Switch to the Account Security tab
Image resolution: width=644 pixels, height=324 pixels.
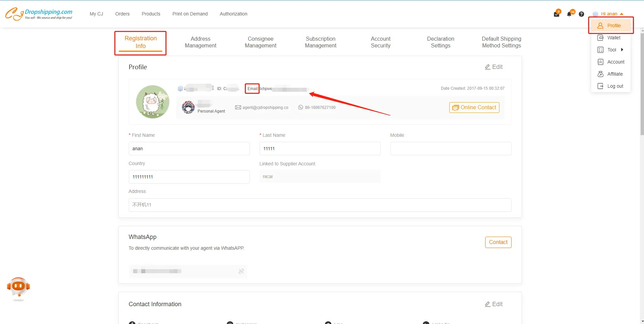point(380,42)
